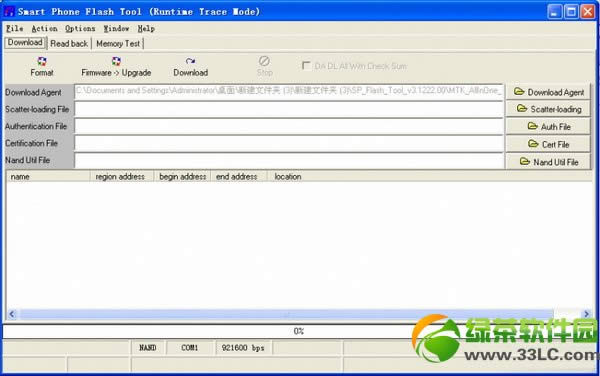Screen dimensions: 600x376
Task: Click COM1 in the status bar
Action: point(189,348)
